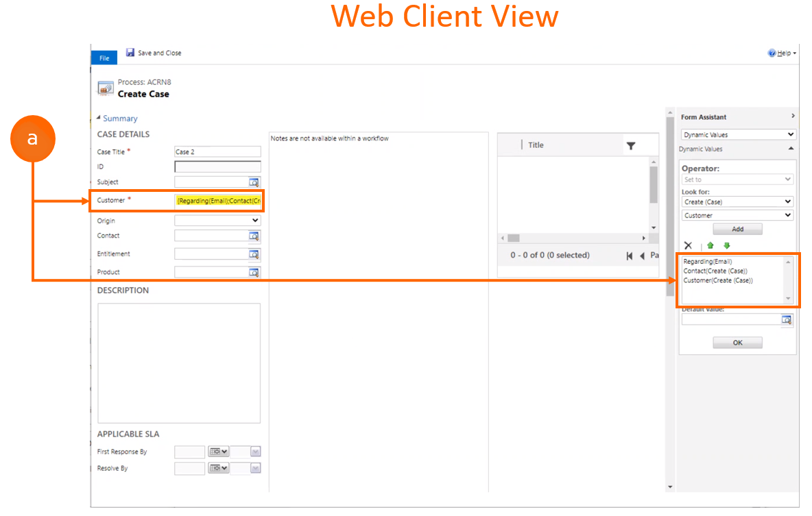Open First Response By calendar picker
The height and width of the screenshot is (516, 812).
[x=218, y=452]
